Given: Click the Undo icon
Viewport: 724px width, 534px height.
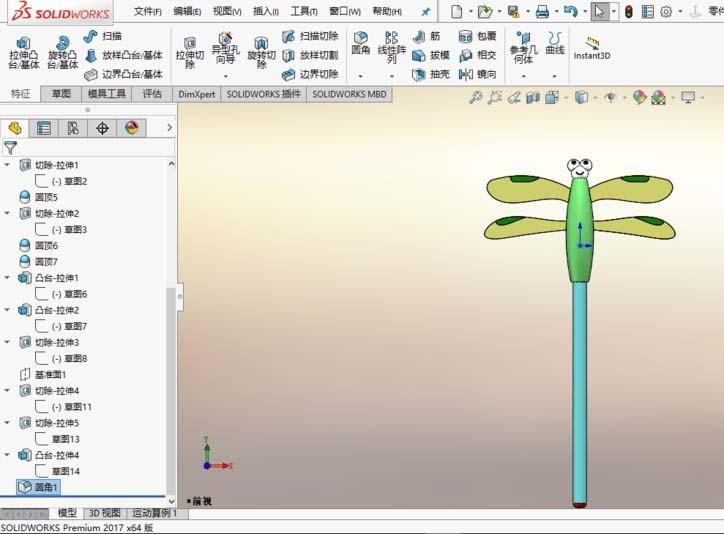Looking at the screenshot, I should [x=571, y=12].
